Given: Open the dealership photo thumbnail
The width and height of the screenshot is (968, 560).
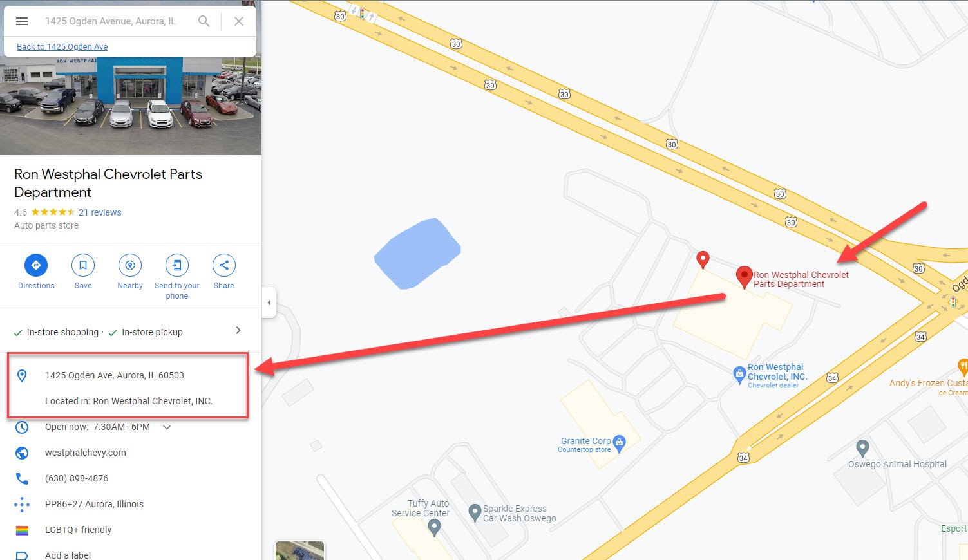Looking at the screenshot, I should point(131,106).
